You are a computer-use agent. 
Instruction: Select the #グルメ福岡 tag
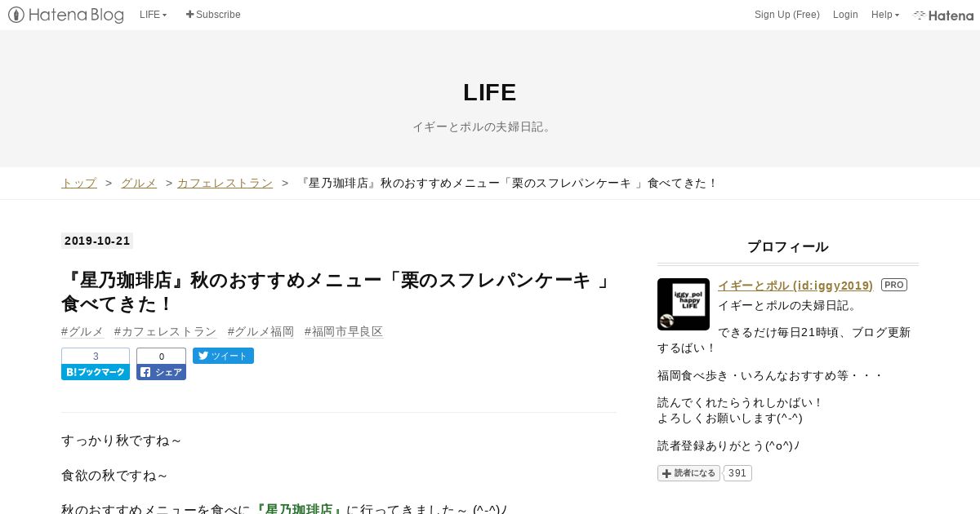[261, 331]
